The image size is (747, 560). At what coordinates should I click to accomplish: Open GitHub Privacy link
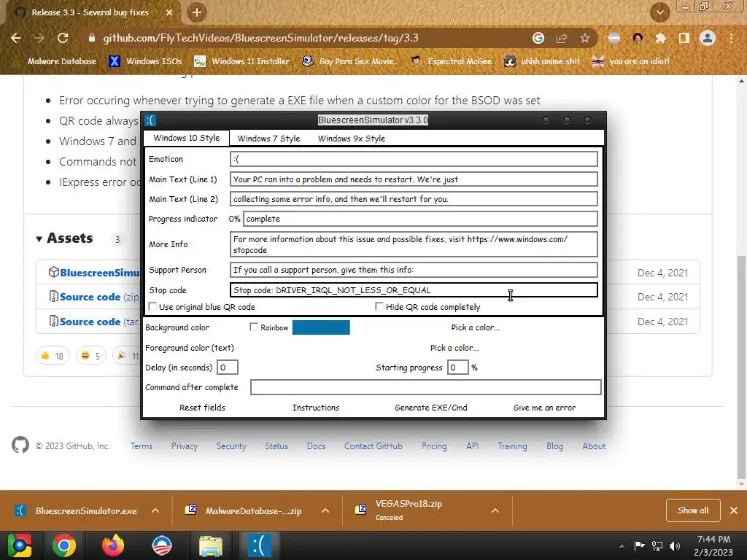coord(185,446)
